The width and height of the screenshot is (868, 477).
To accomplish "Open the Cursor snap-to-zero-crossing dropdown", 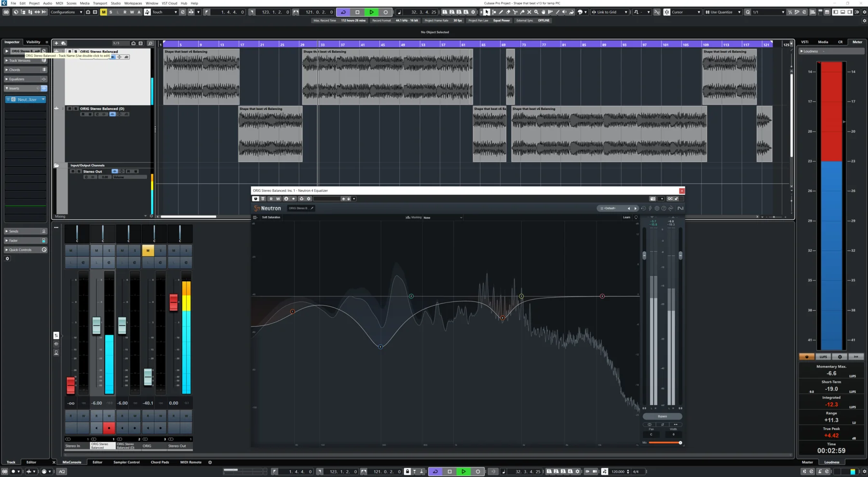I will (686, 12).
